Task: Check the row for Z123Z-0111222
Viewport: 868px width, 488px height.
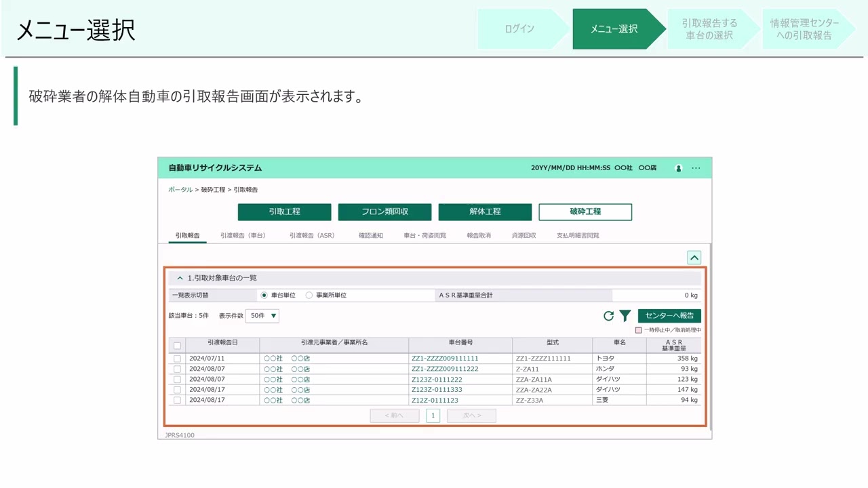Action: (x=178, y=380)
